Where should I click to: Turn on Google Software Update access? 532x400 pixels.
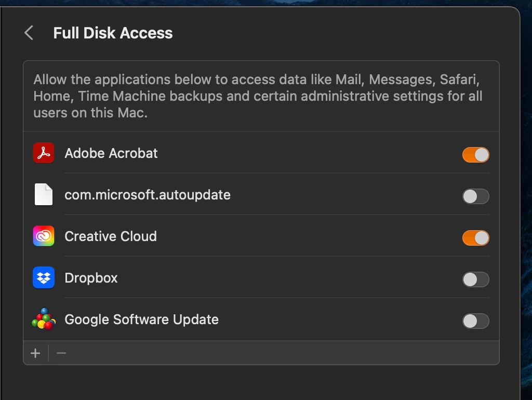tap(475, 321)
